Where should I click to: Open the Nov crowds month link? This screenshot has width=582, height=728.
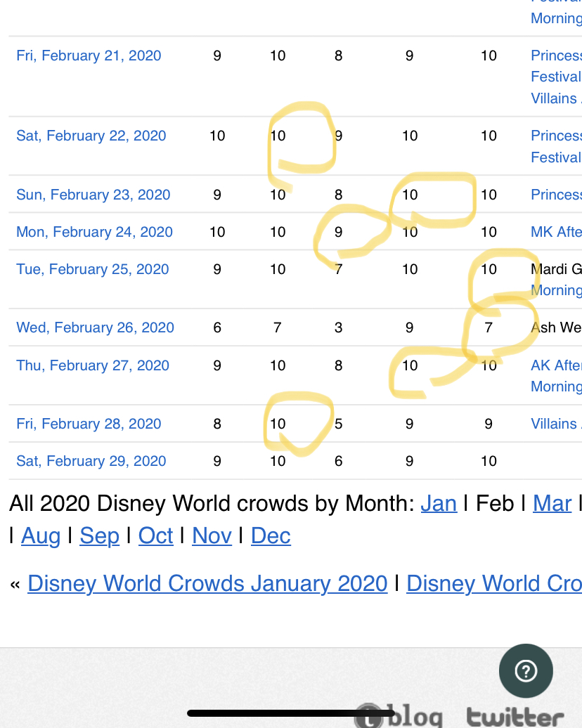212,536
